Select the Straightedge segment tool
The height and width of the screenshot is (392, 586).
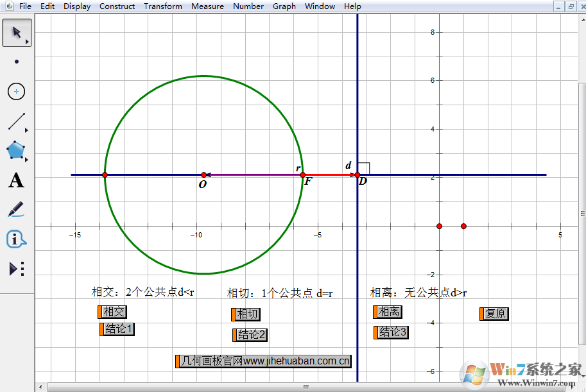click(17, 121)
